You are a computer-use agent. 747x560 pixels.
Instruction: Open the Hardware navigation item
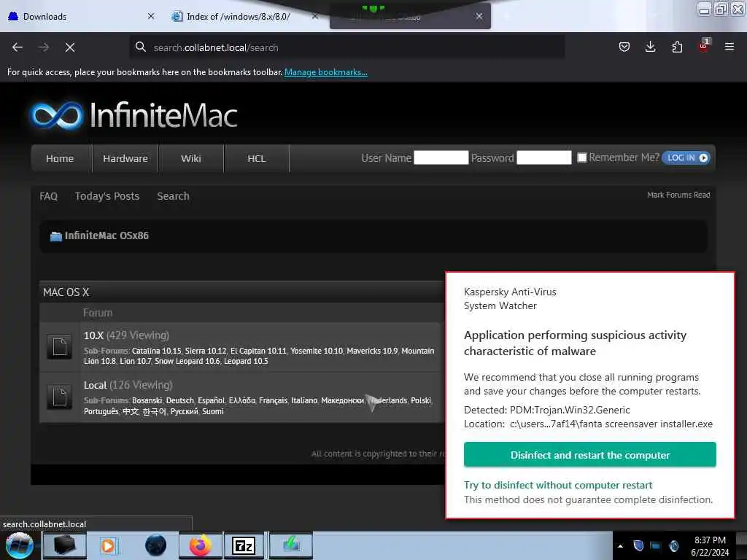click(125, 158)
